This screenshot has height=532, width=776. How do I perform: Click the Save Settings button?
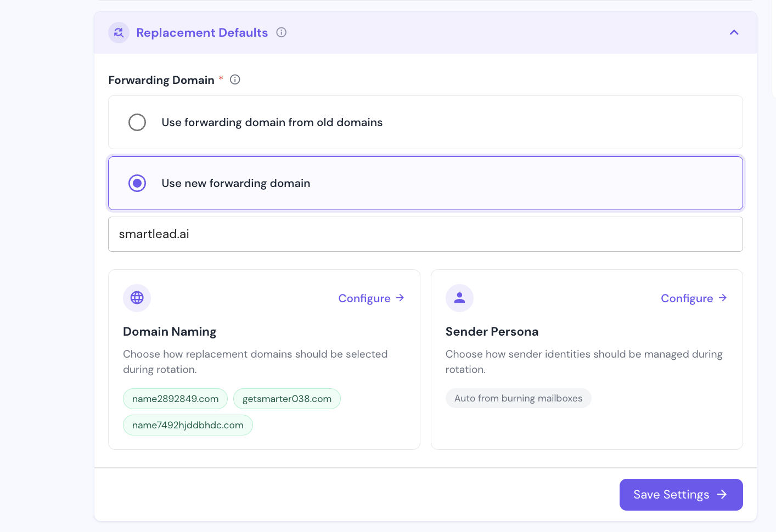[681, 495]
